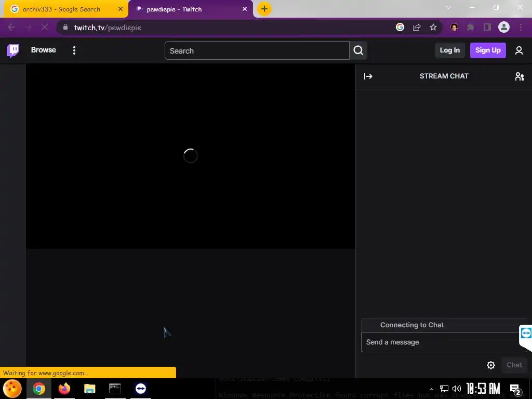532x399 pixels.
Task: Open chat settings gear
Action: click(490, 365)
